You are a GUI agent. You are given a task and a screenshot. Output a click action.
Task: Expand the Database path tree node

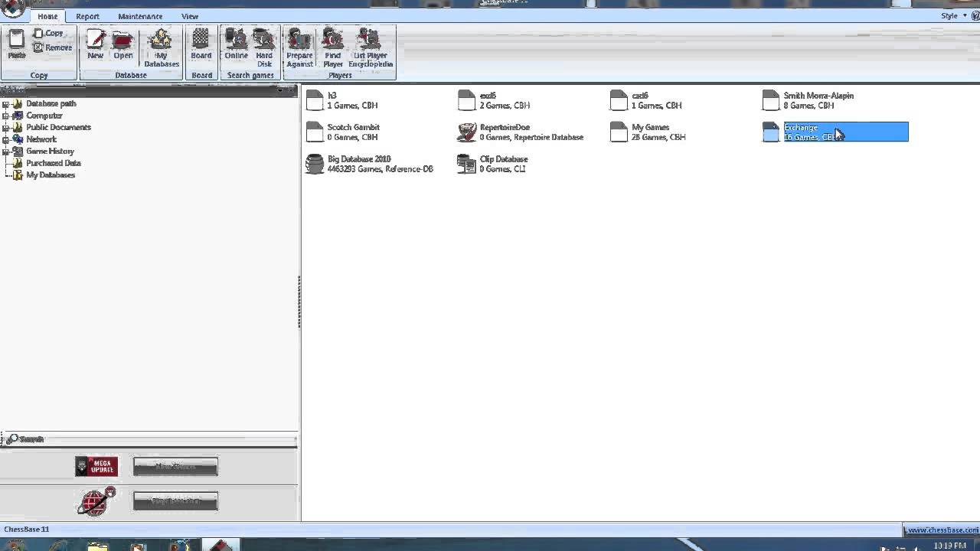pos(5,103)
